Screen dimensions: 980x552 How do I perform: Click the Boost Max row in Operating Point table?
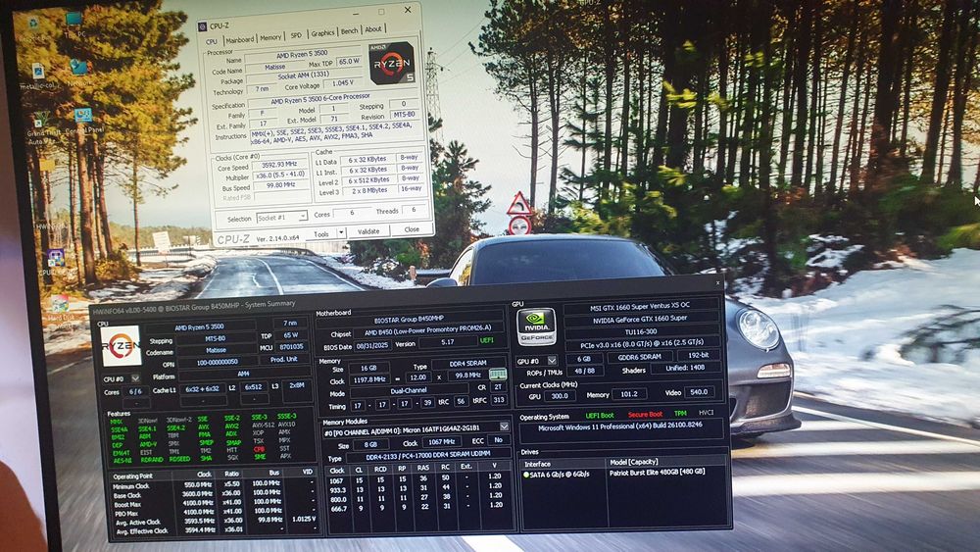pyautogui.click(x=214, y=505)
